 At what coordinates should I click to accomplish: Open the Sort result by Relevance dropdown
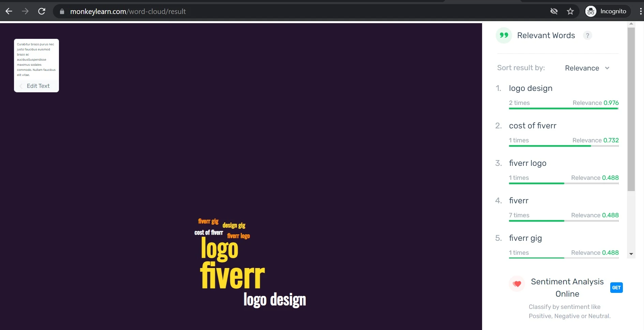click(x=587, y=68)
